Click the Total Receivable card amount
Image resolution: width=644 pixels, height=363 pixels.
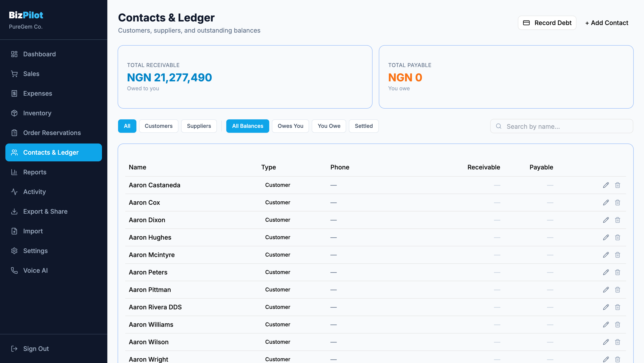[169, 77]
